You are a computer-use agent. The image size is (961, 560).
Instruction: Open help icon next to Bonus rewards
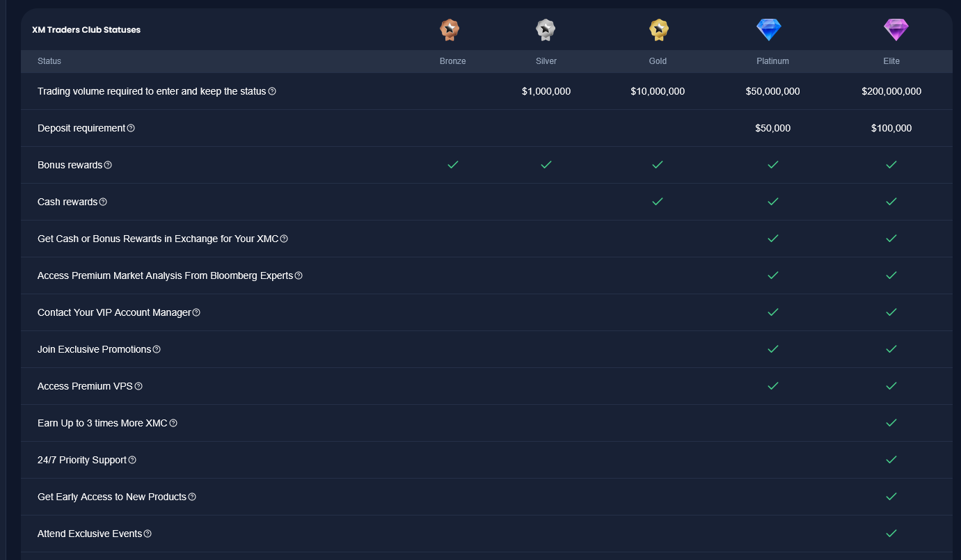pos(108,165)
